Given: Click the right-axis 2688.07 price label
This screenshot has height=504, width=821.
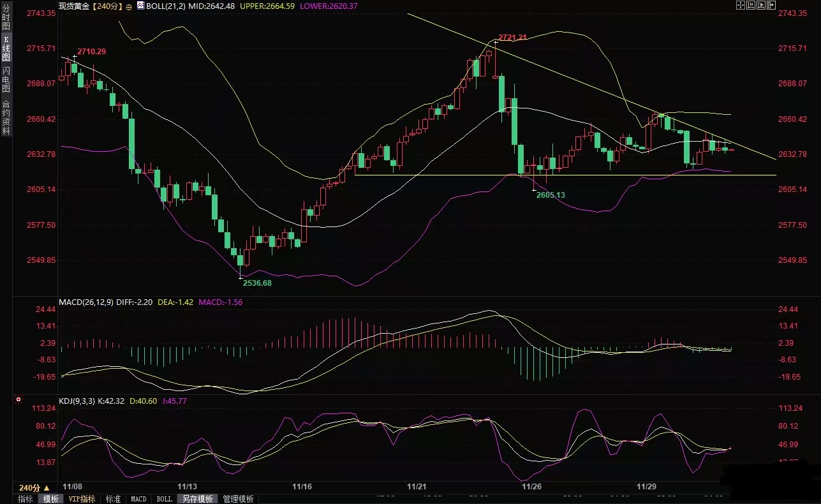Looking at the screenshot, I should pos(793,84).
